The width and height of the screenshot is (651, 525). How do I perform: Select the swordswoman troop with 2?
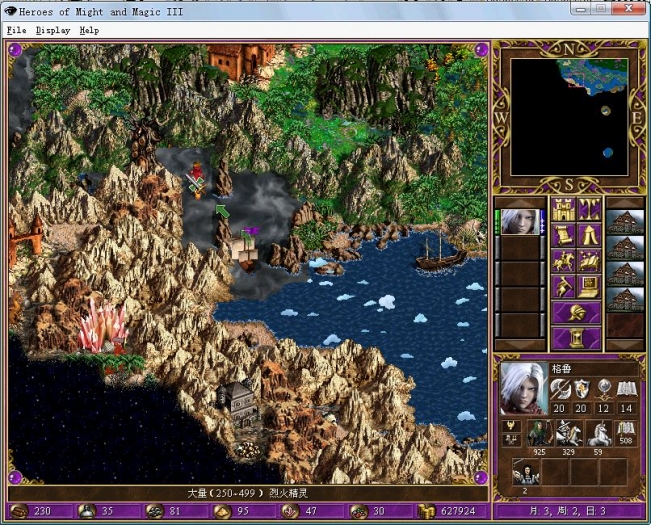525,472
